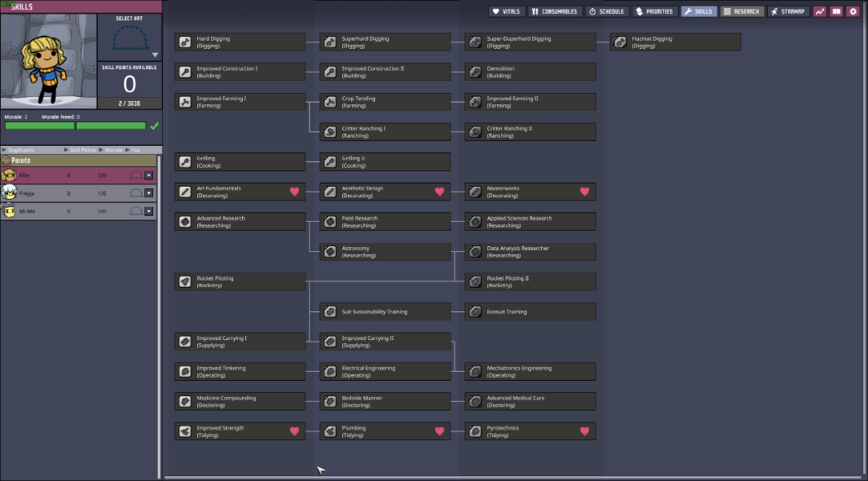This screenshot has width=868, height=481.
Task: Click the Critter Ranching II icon
Action: point(475,132)
